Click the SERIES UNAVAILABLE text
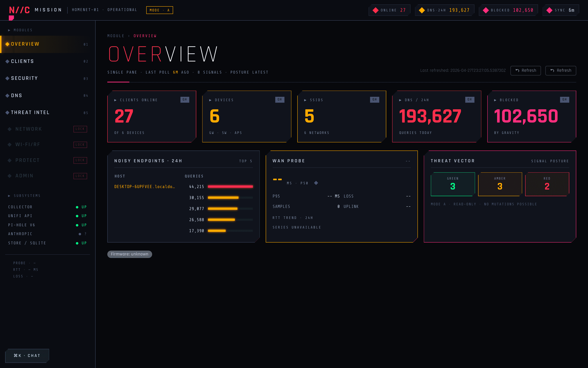This screenshot has width=588, height=368. [297, 227]
